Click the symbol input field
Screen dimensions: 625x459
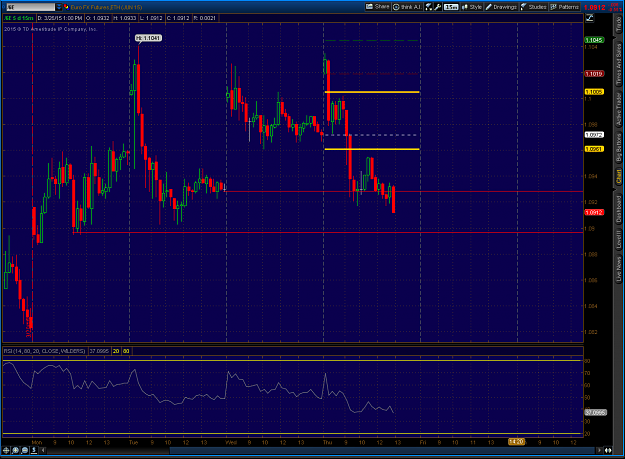30,7
